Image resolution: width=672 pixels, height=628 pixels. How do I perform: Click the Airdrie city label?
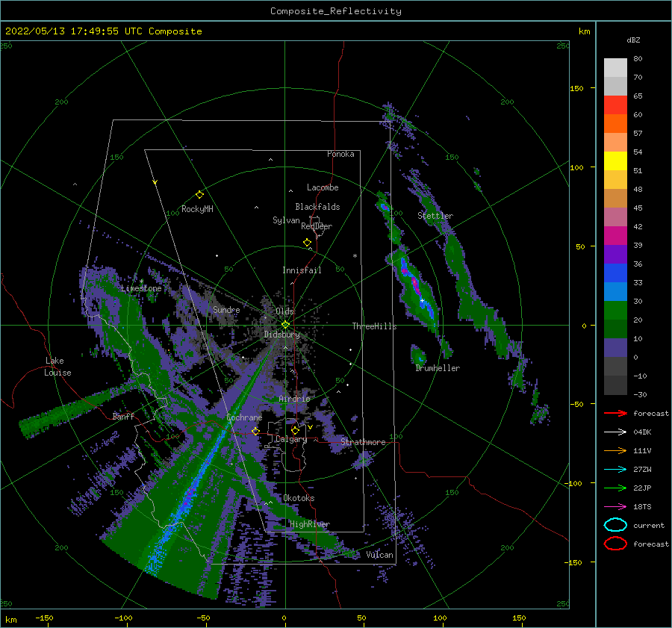coord(294,399)
